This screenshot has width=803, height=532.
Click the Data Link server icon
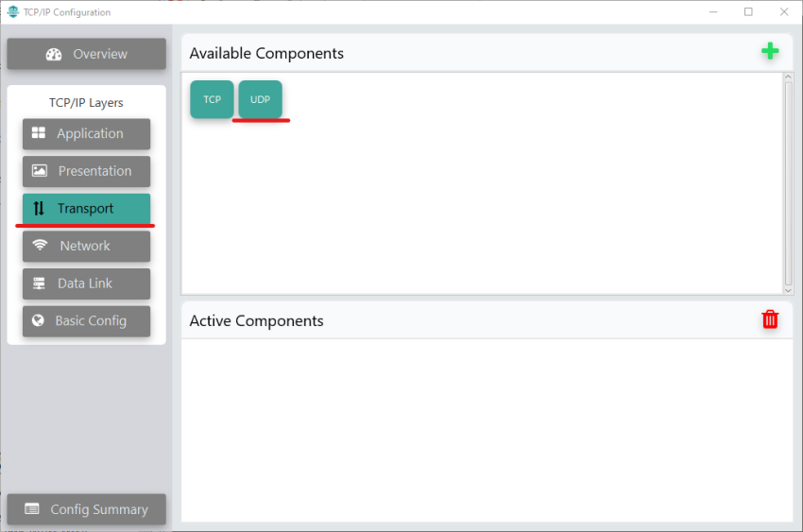39,283
